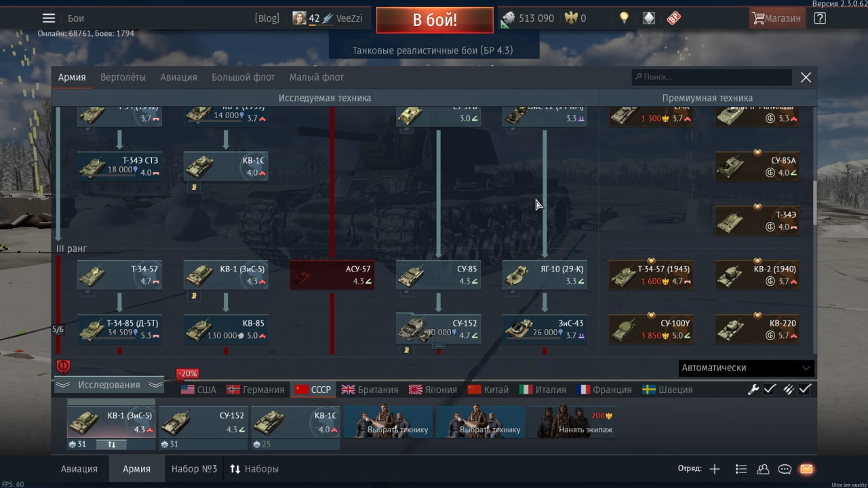Viewport: 868px width, 488px height.
Task: Click the squad plus invite icon
Action: [x=714, y=469]
